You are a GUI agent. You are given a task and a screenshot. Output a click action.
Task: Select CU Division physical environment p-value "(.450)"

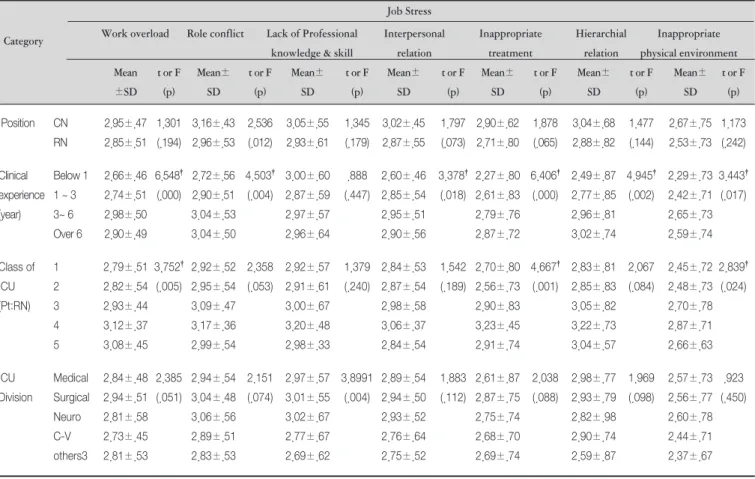pyautogui.click(x=733, y=398)
